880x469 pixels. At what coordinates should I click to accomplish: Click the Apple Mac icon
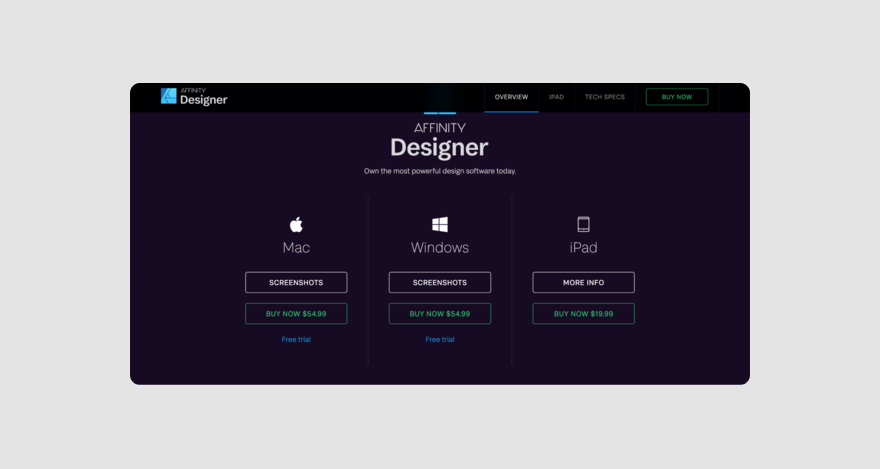pos(296,224)
